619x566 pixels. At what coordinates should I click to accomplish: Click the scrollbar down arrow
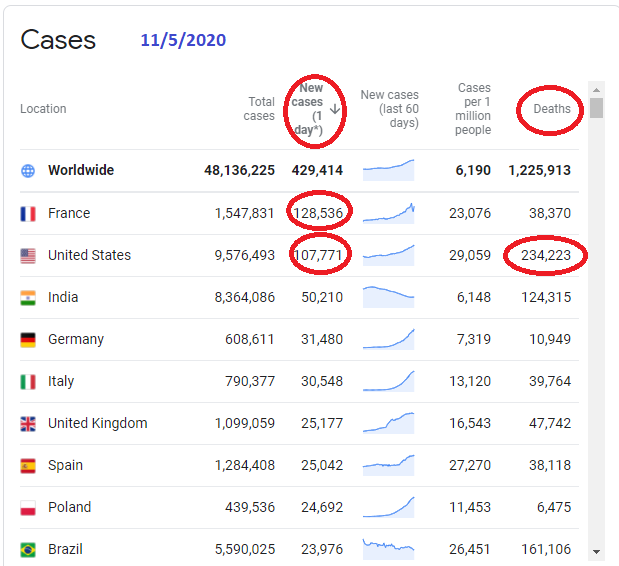pyautogui.click(x=597, y=551)
